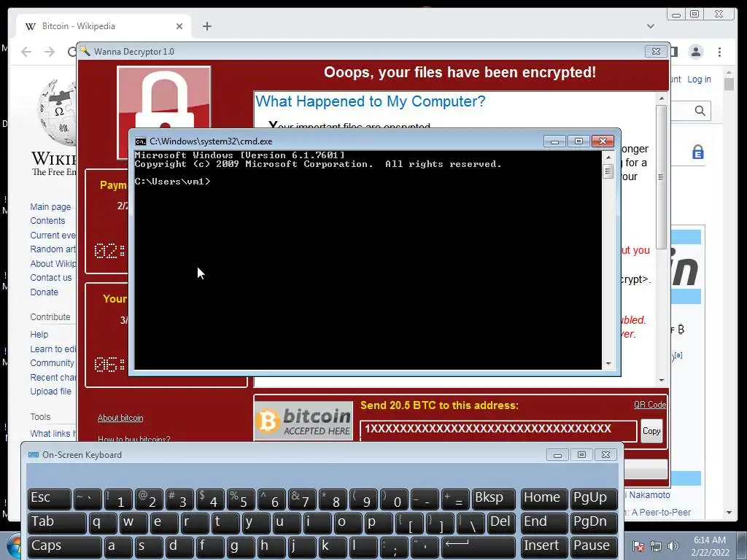Image resolution: width=747 pixels, height=560 pixels.
Task: Click Upload file link in Wikipedia sidebar
Action: tap(51, 392)
